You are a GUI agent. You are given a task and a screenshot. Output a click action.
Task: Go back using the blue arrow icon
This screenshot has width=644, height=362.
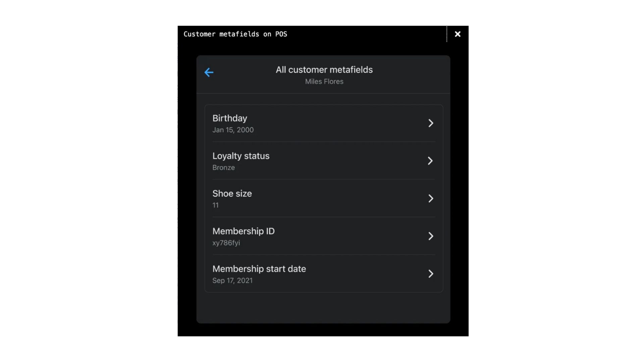209,72
